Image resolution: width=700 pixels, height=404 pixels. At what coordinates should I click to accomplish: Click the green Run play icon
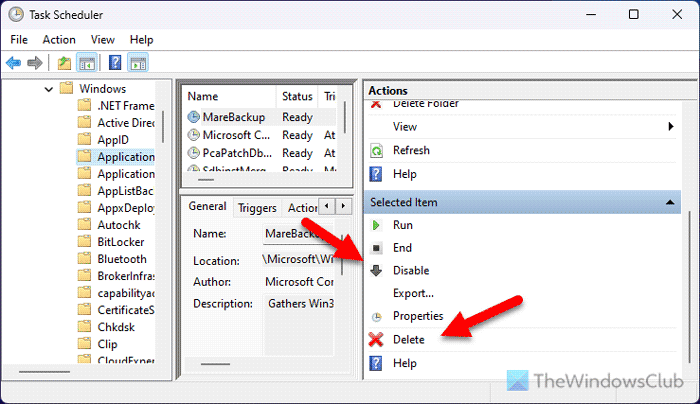pyautogui.click(x=376, y=225)
